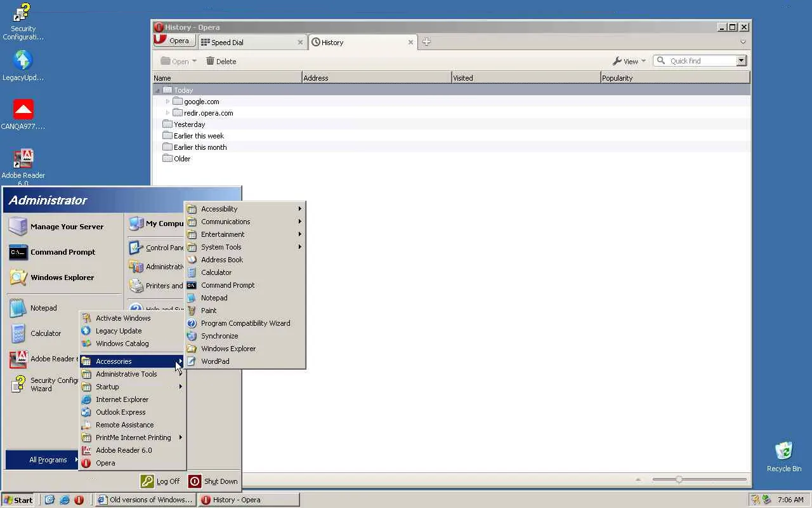Open PrintMe Internet Printing submenu
The image size is (812, 508).
pos(133,438)
